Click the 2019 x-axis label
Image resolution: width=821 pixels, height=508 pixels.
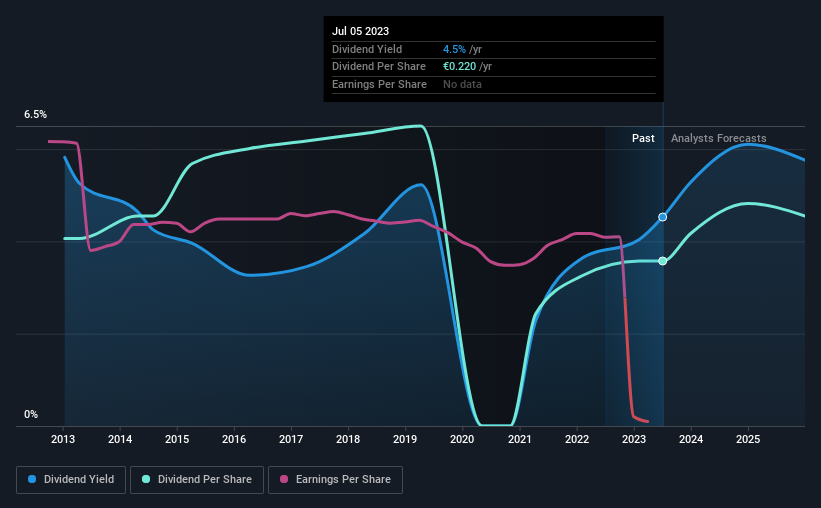(x=405, y=439)
